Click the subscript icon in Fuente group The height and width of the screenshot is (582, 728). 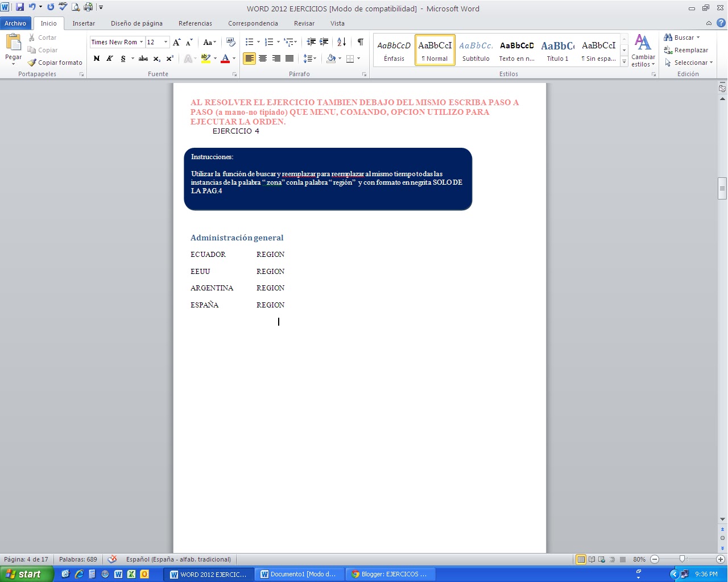coord(156,58)
